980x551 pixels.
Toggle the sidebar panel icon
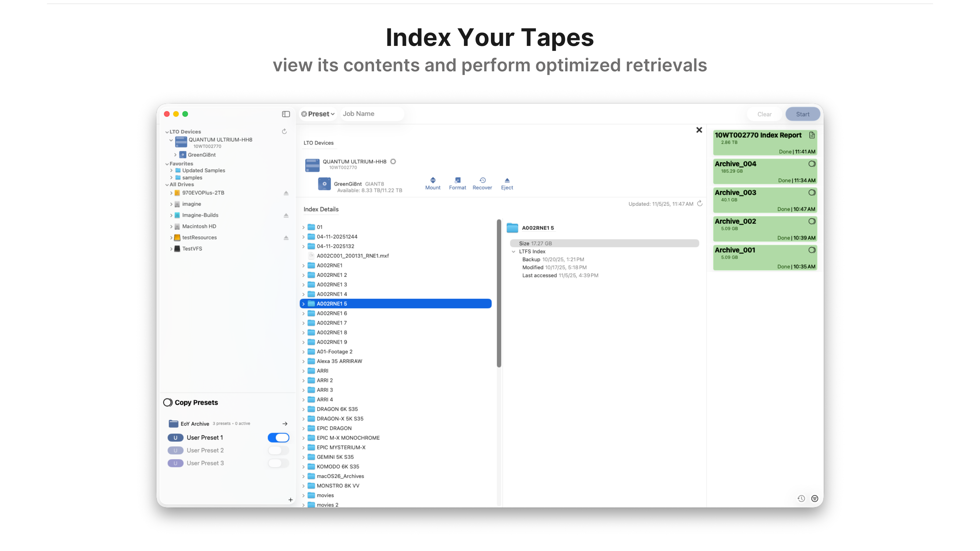tap(286, 114)
